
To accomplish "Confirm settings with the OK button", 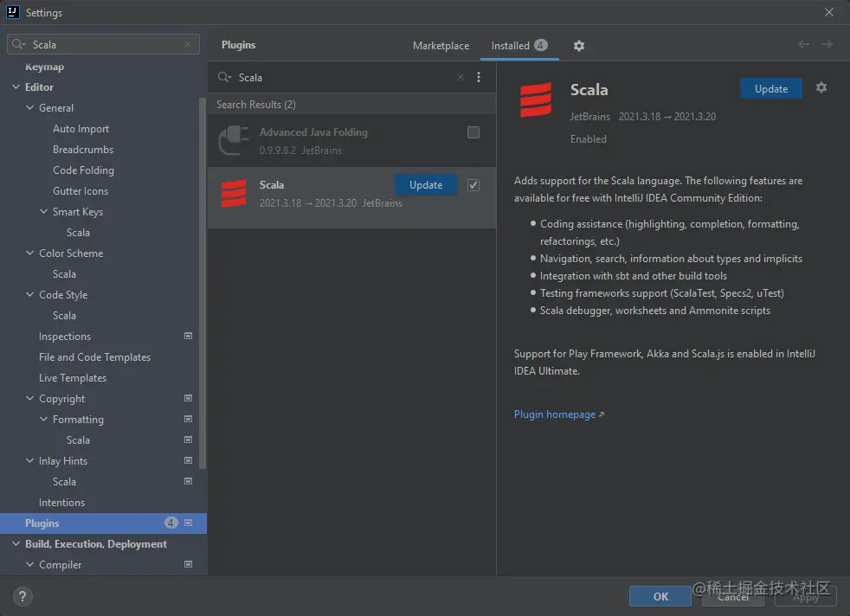I will pyautogui.click(x=660, y=596).
